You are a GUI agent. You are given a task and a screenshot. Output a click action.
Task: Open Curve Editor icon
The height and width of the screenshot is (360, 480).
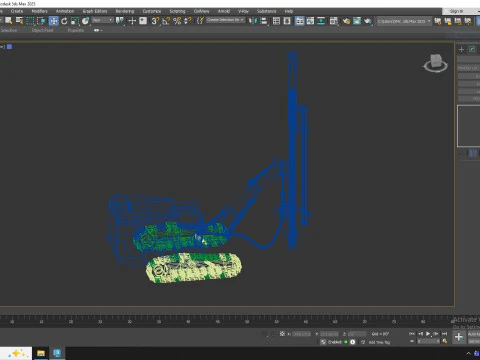pyautogui.click(x=310, y=21)
